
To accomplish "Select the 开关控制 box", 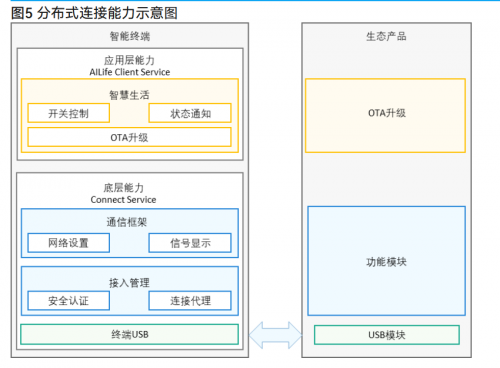I will [x=69, y=113].
